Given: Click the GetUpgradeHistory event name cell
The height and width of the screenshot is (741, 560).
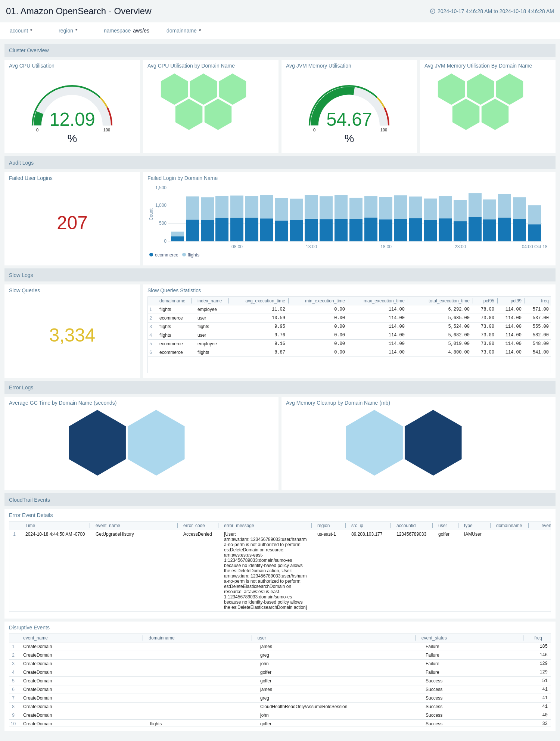Looking at the screenshot, I should point(115,534).
